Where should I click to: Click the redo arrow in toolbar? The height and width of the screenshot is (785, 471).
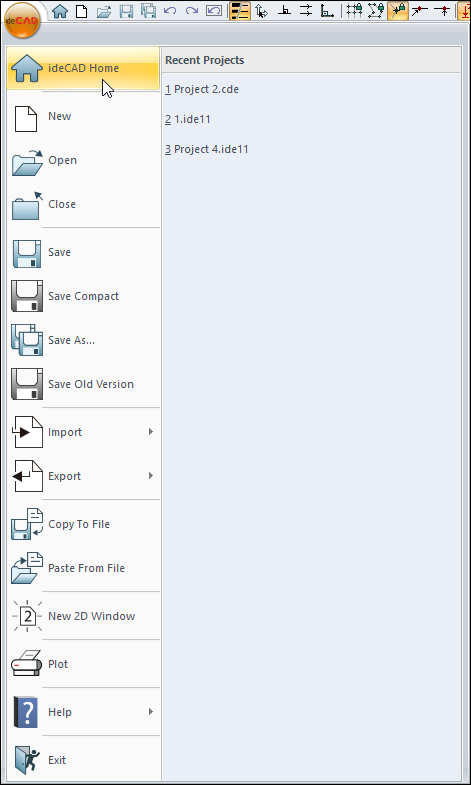tap(192, 11)
